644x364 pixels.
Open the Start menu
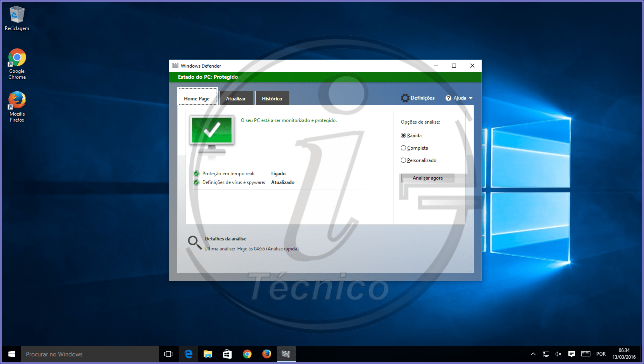[x=11, y=354]
